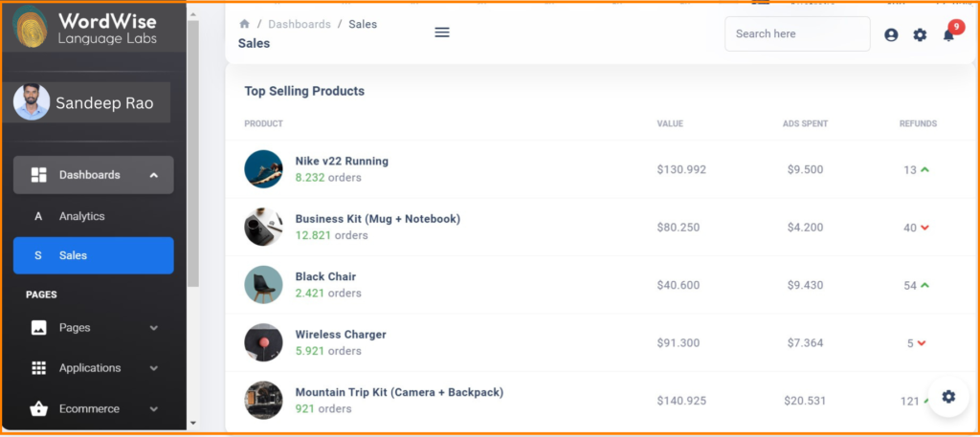Click the home icon in breadcrumb
The width and height of the screenshot is (980, 437).
point(245,24)
